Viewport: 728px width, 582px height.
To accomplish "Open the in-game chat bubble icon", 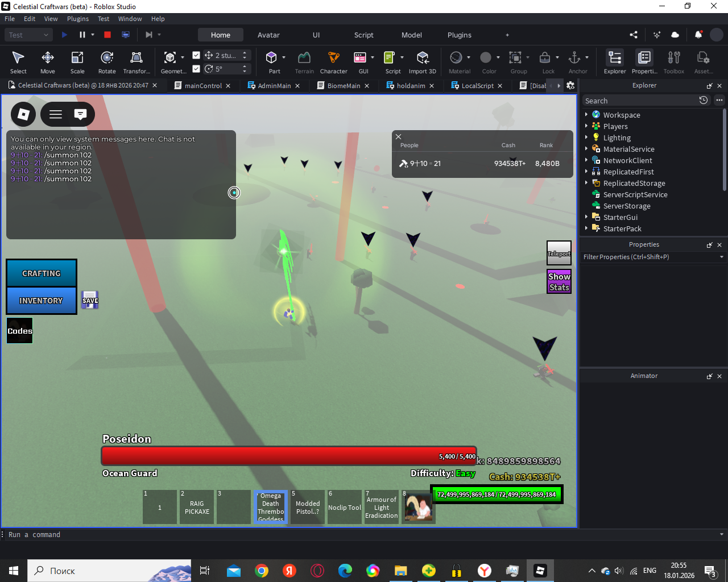I will tap(81, 114).
